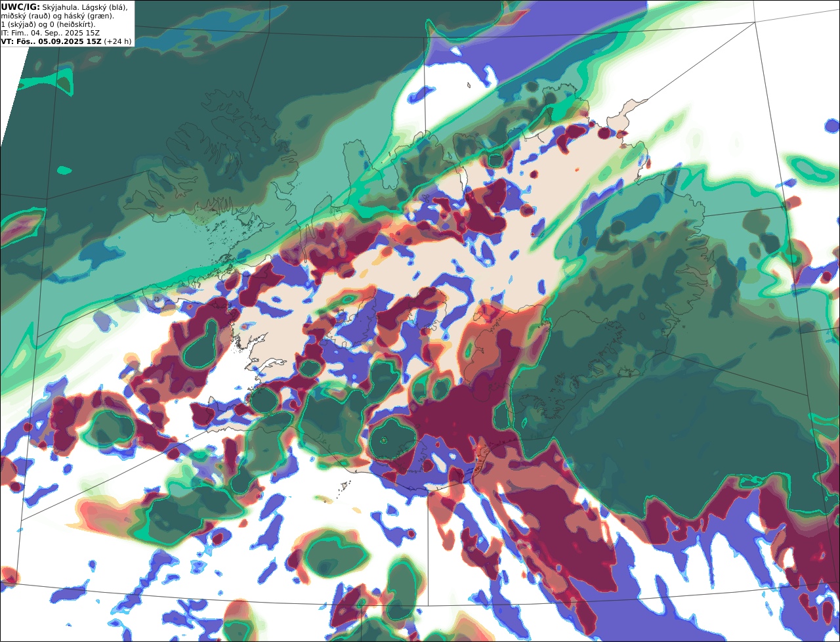840x642 pixels.
Task: Select the 'Skýjahula. Lágský (blá),' text
Action: pos(85,7)
